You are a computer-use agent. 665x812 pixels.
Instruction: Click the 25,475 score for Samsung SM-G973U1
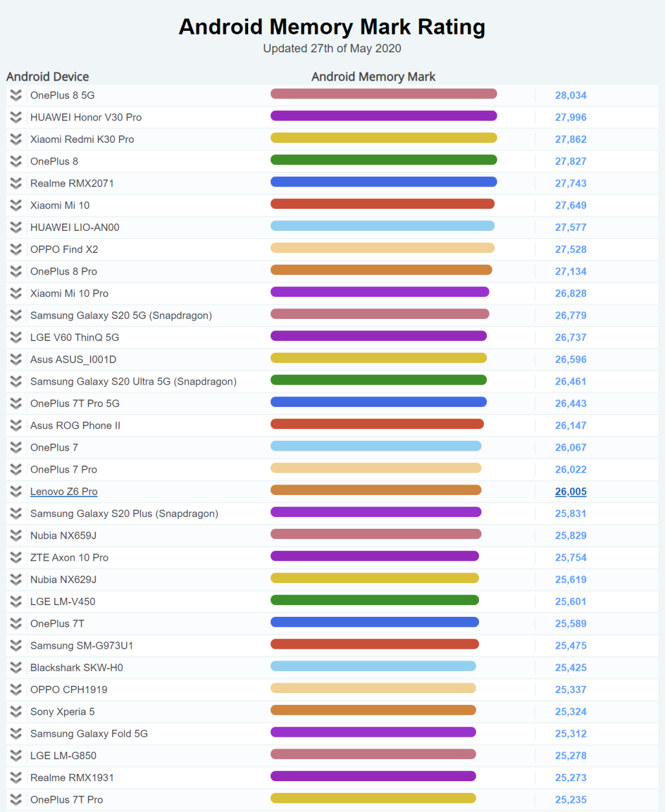point(571,646)
